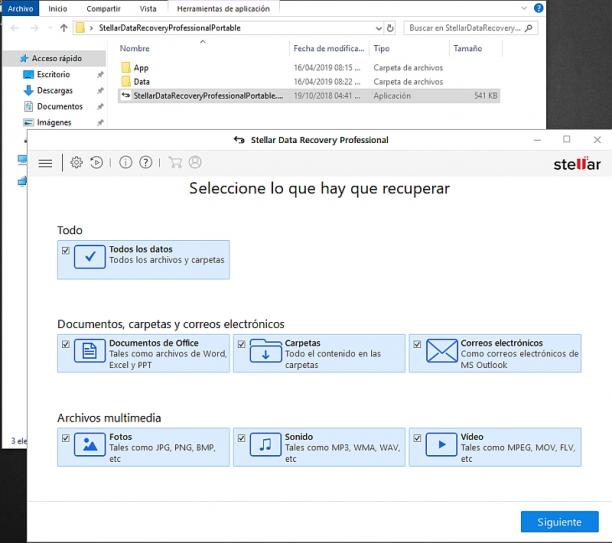
Task: Open recent locations dropdown in Explorer
Action: coord(50,28)
